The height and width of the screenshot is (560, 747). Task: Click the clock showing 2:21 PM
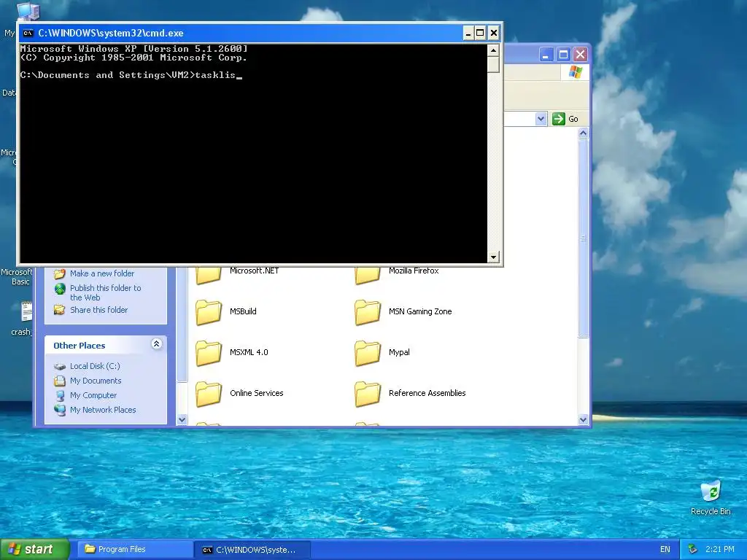(x=719, y=550)
